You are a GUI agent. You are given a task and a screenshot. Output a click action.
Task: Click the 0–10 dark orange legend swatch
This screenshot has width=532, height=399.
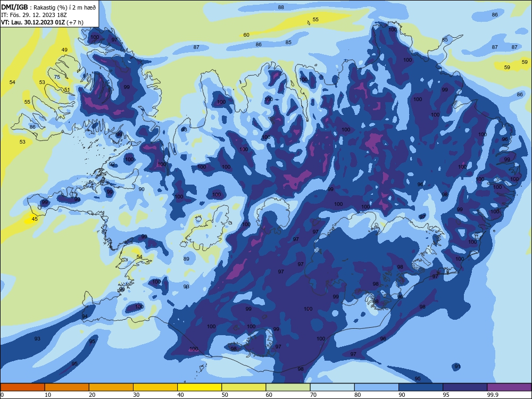(22, 387)
